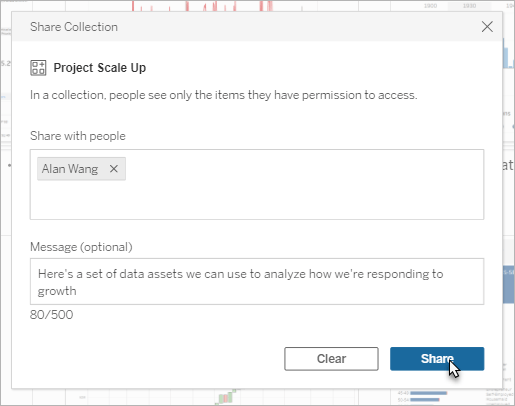515x406 pixels.
Task: Click the red histogram chart behind the dialog
Action: click(203, 6)
